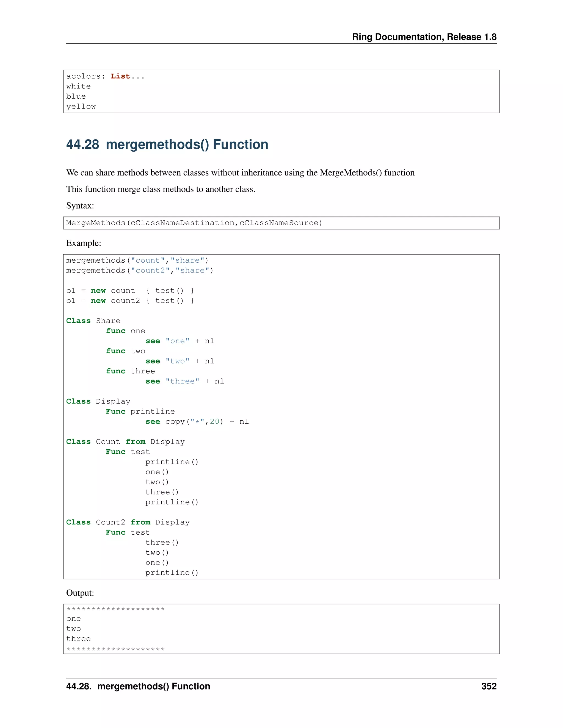Image resolution: width=563 pixels, height=728 pixels.
Task: Click the word 'yellow' in the top box
Action: pos(81,106)
